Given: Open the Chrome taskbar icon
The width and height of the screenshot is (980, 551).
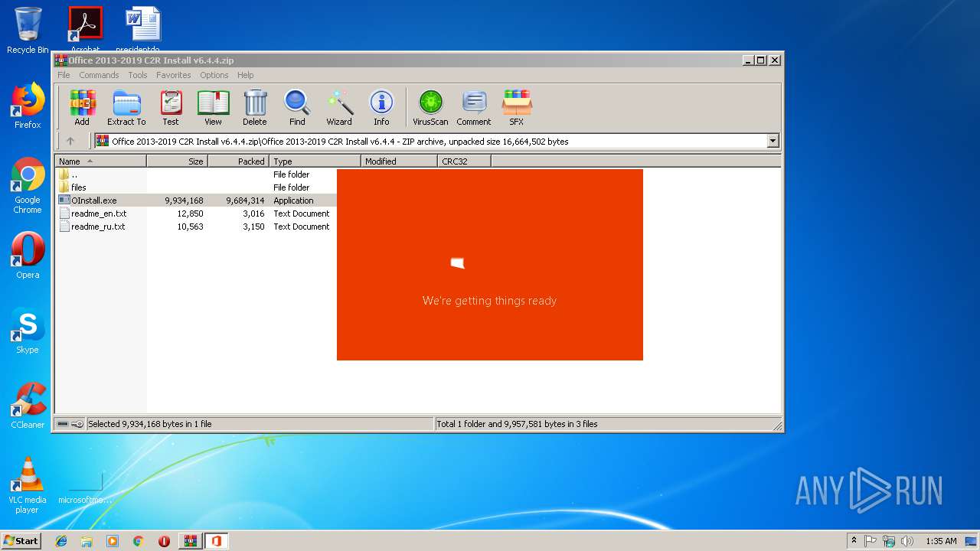Looking at the screenshot, I should 138,541.
